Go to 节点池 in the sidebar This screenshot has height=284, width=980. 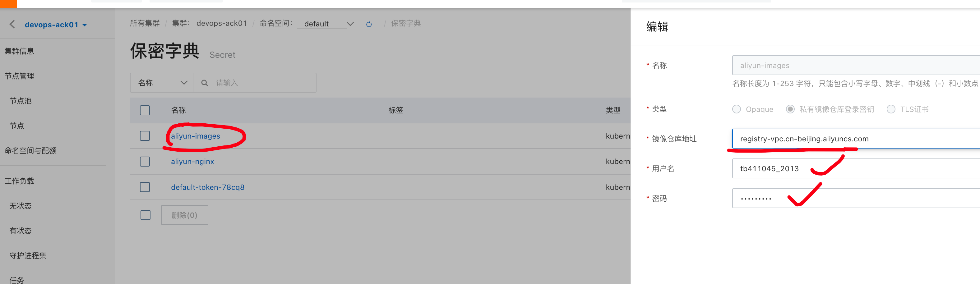click(21, 101)
